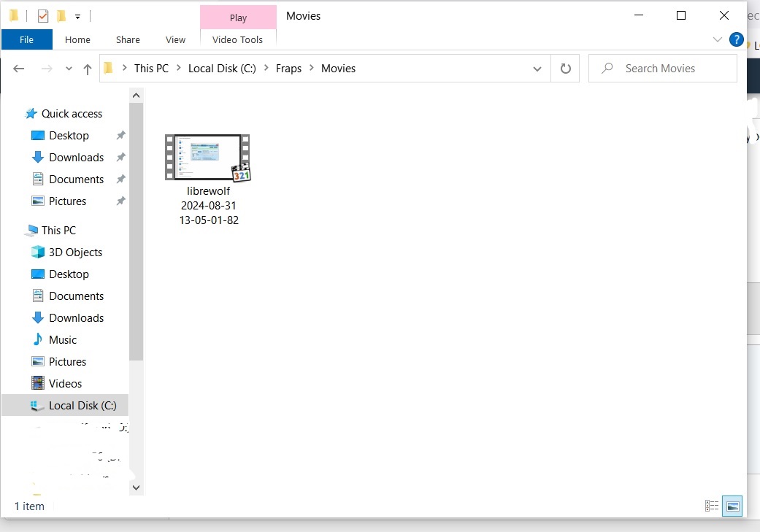The width and height of the screenshot is (760, 532).
Task: Open Customize Quick Access Toolbar dropdown
Action: [x=77, y=17]
